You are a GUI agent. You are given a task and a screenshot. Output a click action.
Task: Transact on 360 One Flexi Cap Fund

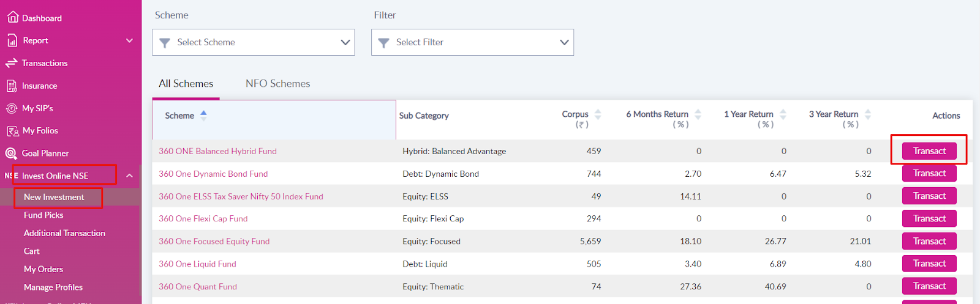click(x=929, y=218)
